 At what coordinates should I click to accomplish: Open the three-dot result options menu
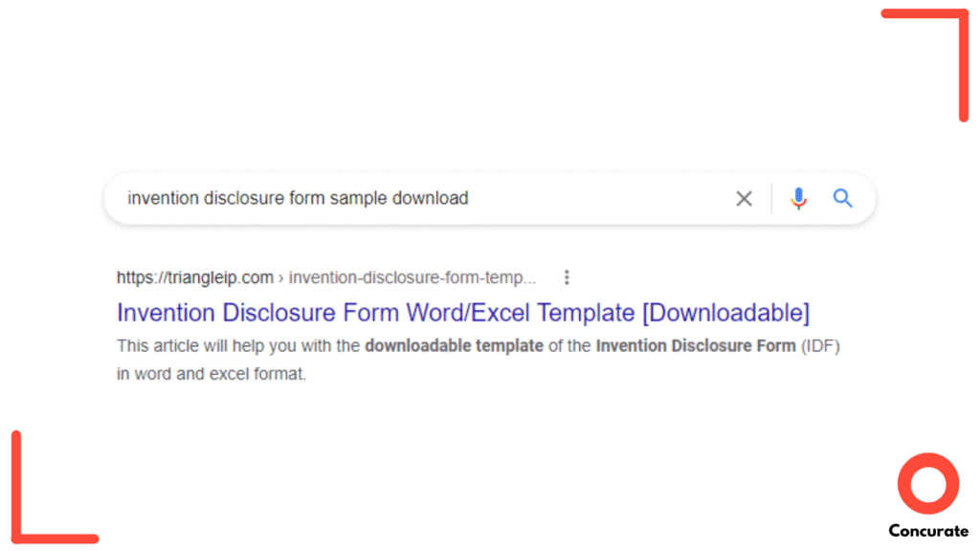point(567,277)
